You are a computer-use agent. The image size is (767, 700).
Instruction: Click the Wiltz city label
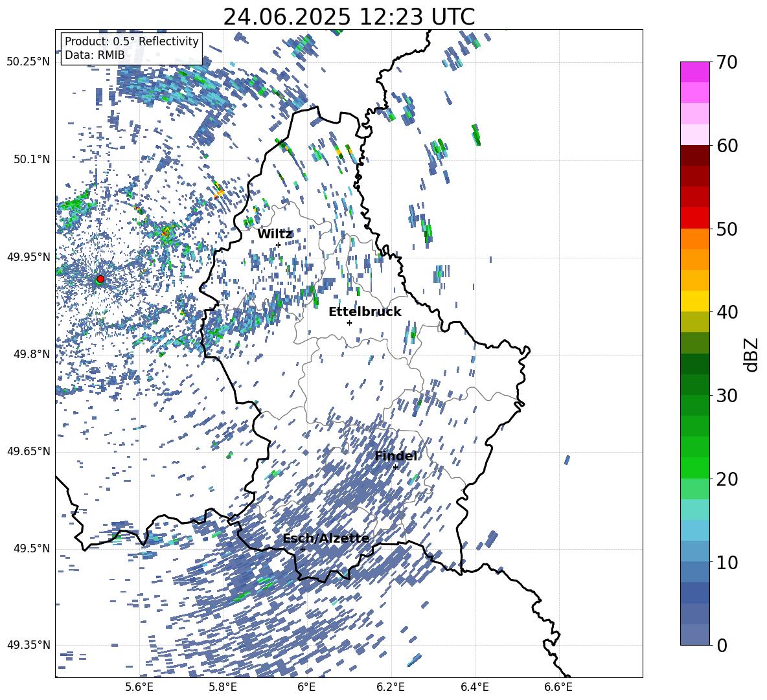tap(275, 234)
